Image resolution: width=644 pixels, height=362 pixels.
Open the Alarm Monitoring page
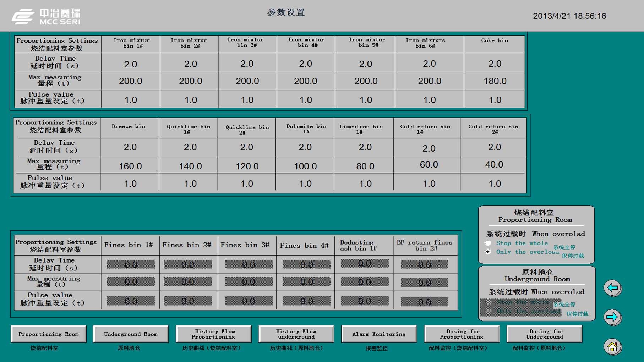pyautogui.click(x=379, y=334)
